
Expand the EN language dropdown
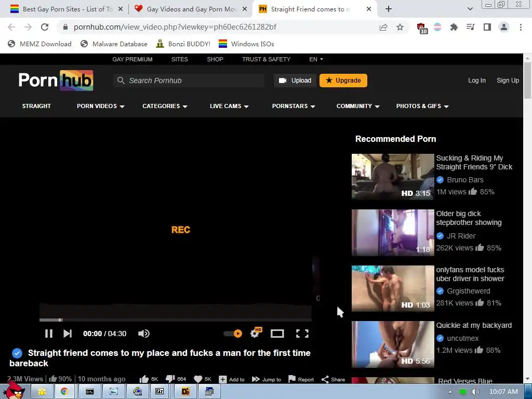[x=316, y=59]
